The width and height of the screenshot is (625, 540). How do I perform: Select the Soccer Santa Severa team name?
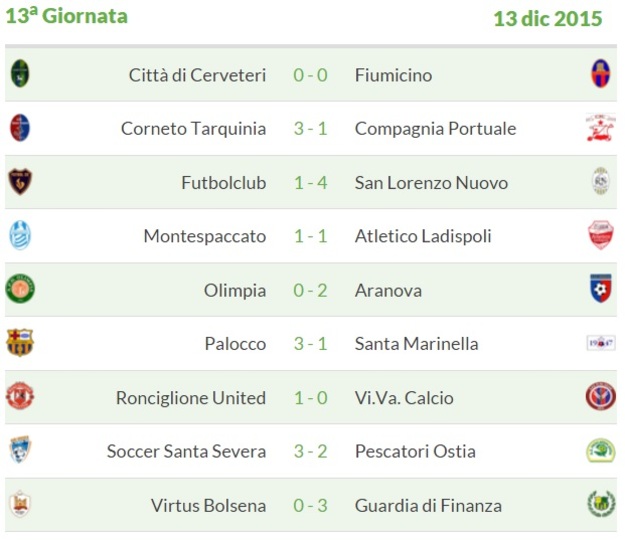tap(186, 452)
